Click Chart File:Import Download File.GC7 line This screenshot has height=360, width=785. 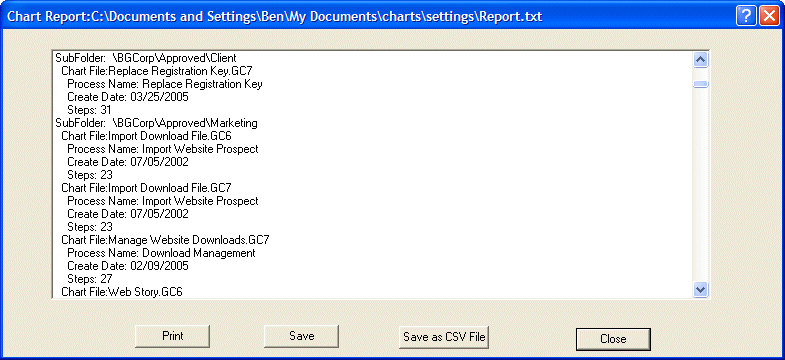(x=146, y=188)
